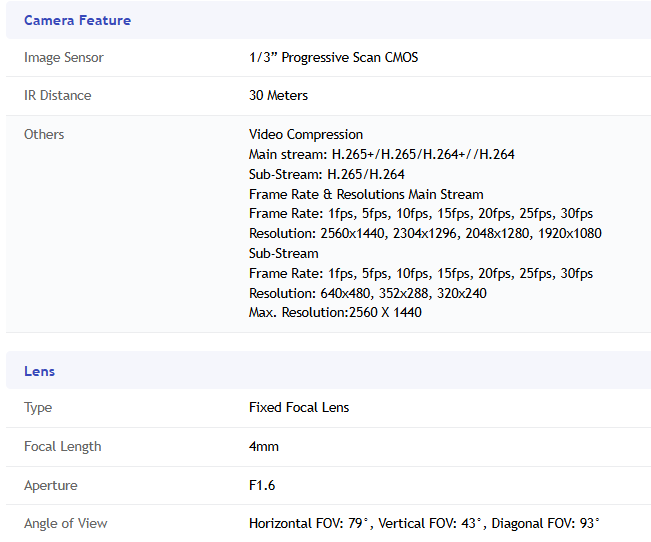Click the Sub-Stream: H.265/H.264 line
Screen dimensions: 651x542
coord(326,174)
